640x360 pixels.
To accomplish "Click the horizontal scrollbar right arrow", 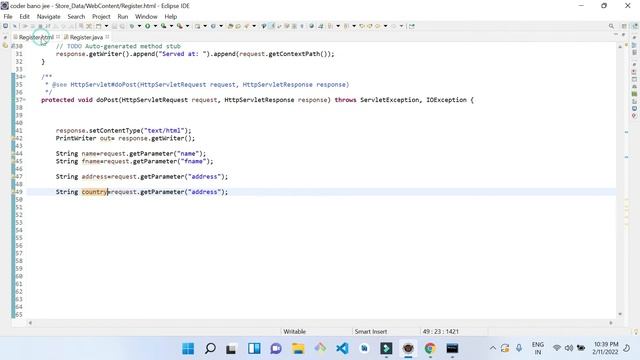I will [611, 323].
